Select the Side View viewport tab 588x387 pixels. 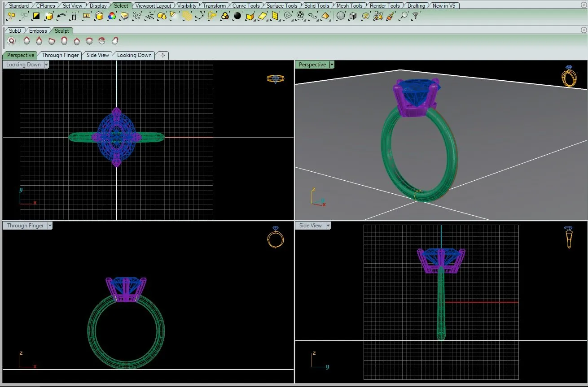(97, 55)
